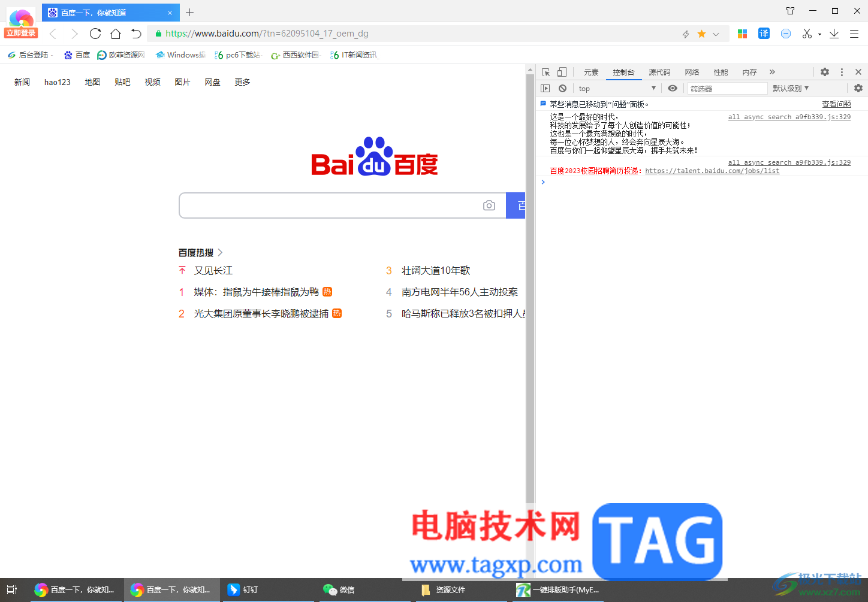This screenshot has height=602, width=868.
Task: Expand the top JavaScript context dropdown
Action: (x=617, y=88)
